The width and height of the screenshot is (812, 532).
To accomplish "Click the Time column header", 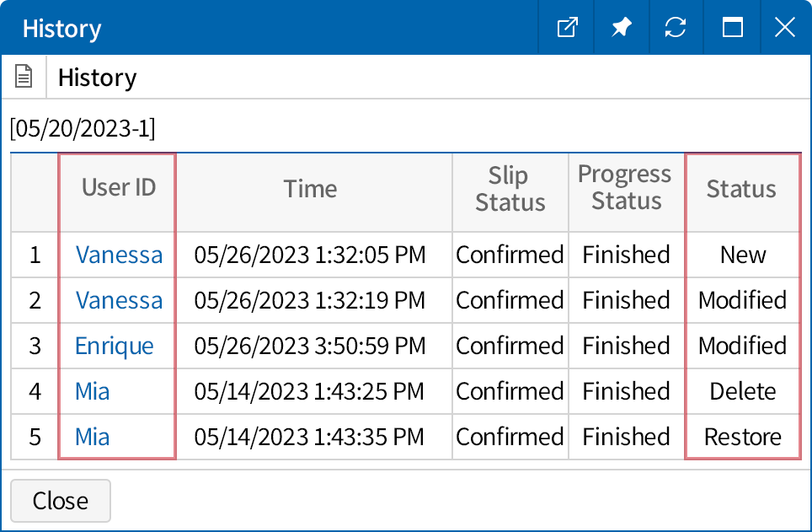I will tap(310, 189).
